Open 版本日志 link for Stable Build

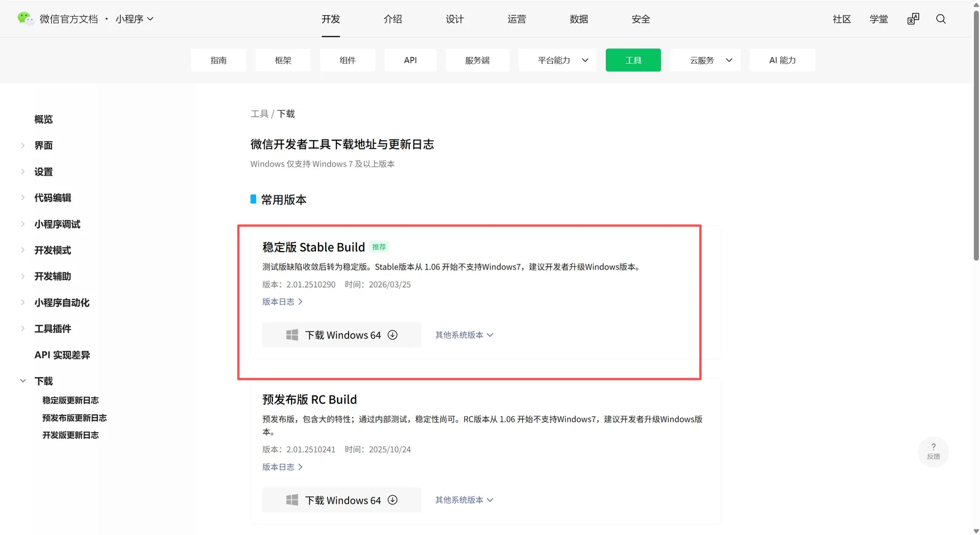point(282,302)
